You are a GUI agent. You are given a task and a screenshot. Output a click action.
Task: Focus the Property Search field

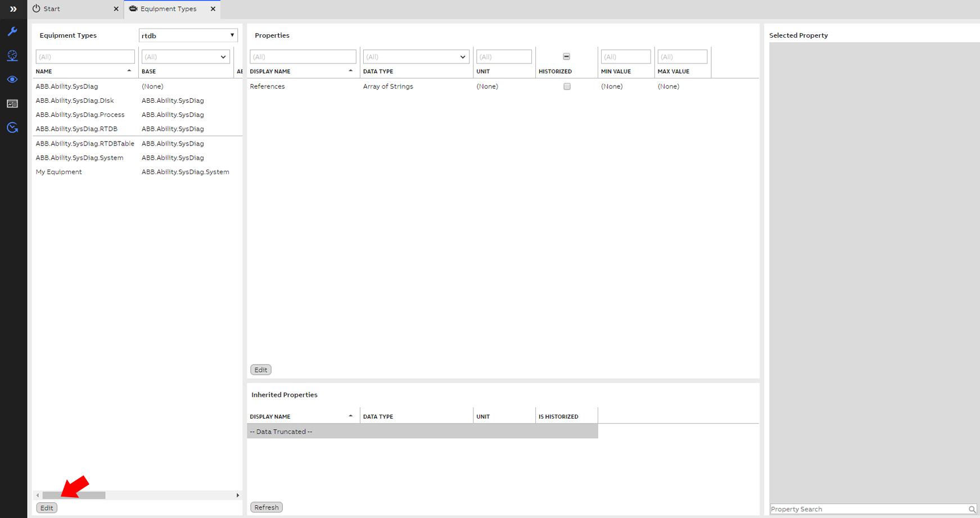tap(868, 509)
